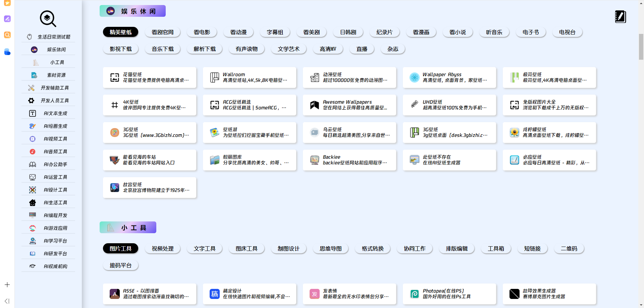Image resolution: width=644 pixels, height=308 pixels.
Task: Switch to the 图片工具 tab under 小工具
Action: [120, 248]
